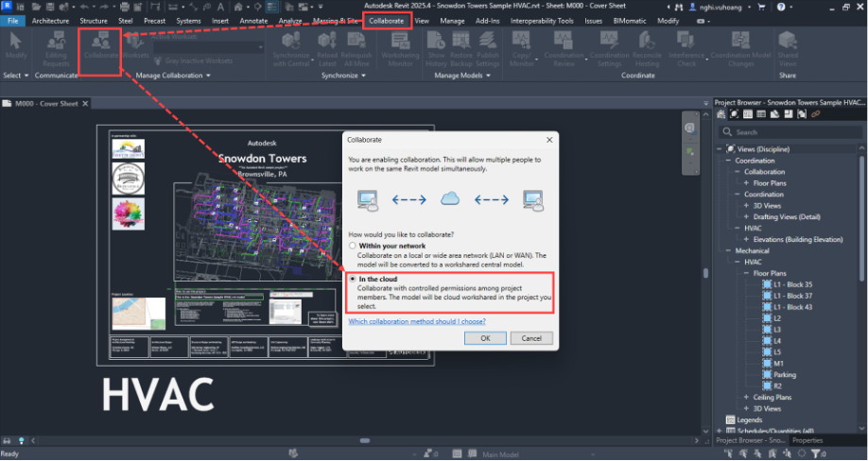Switch to the Manage ribbon tab
Image resolution: width=868 pixels, height=461 pixels.
[x=452, y=21]
